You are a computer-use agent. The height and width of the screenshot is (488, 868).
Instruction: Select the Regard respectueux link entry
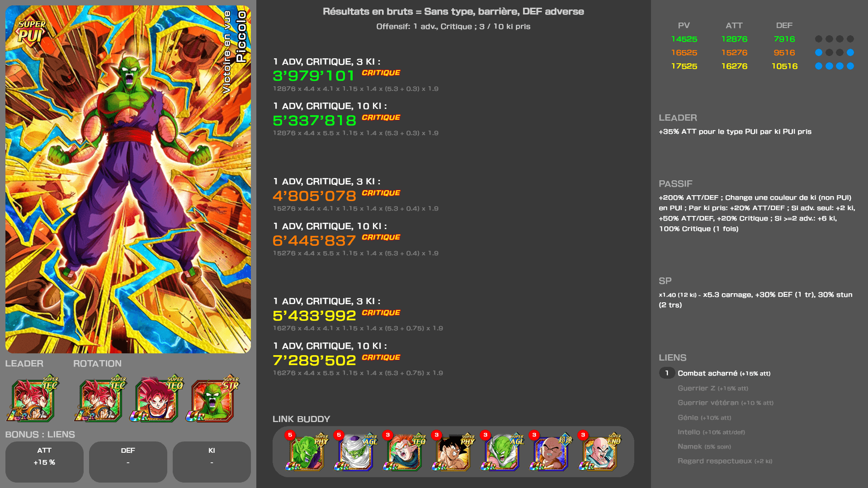[725, 461]
